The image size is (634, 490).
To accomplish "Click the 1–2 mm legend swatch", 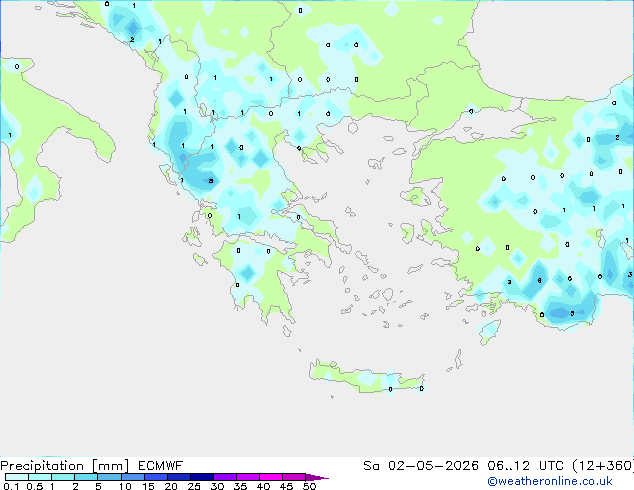I will [x=63, y=477].
